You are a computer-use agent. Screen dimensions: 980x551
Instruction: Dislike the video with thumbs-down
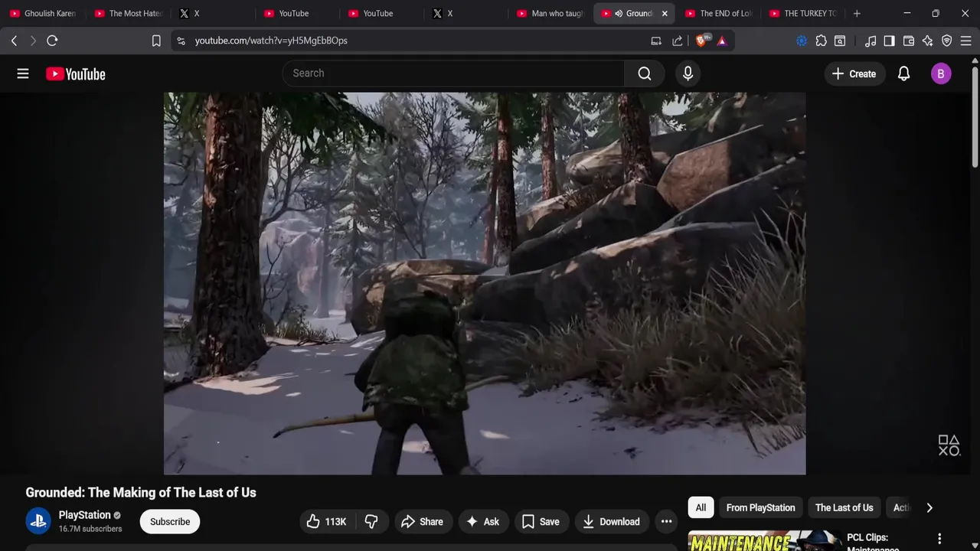click(x=371, y=522)
